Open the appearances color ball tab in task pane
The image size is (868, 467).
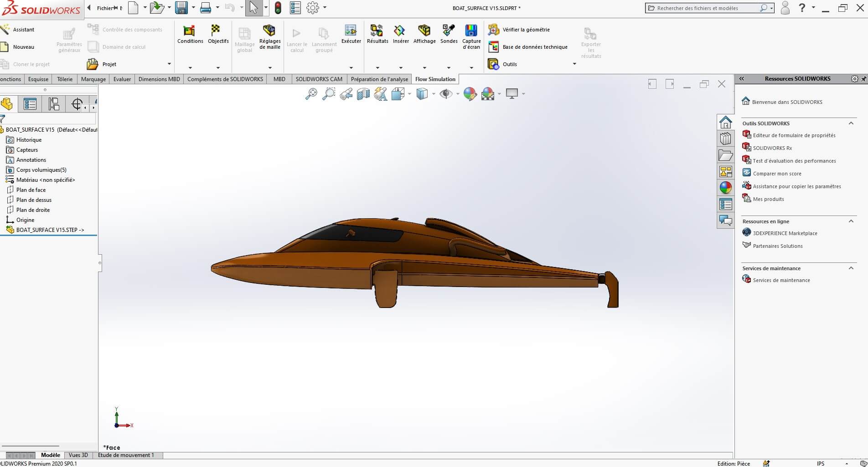[x=725, y=188]
